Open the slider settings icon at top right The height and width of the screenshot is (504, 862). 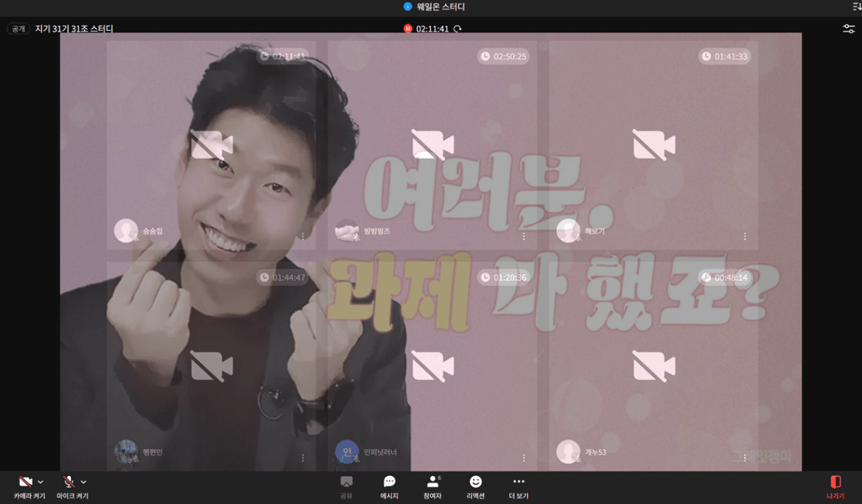849,29
